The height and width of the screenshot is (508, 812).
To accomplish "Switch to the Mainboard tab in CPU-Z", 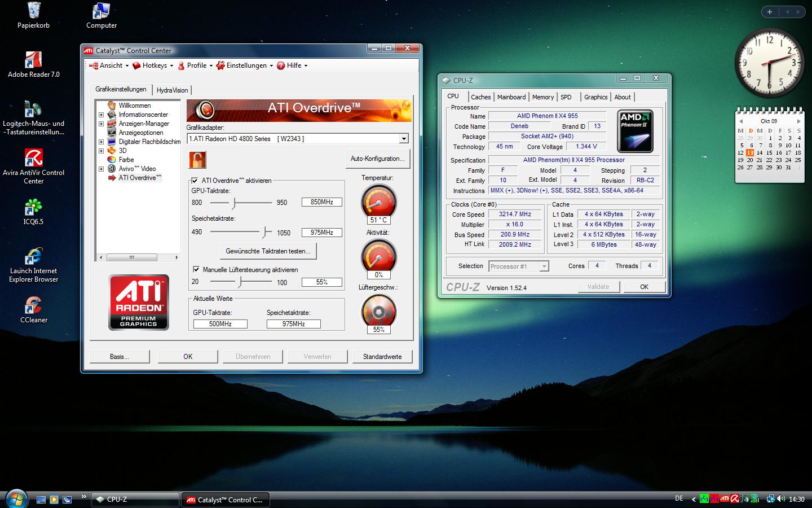I will coord(511,97).
